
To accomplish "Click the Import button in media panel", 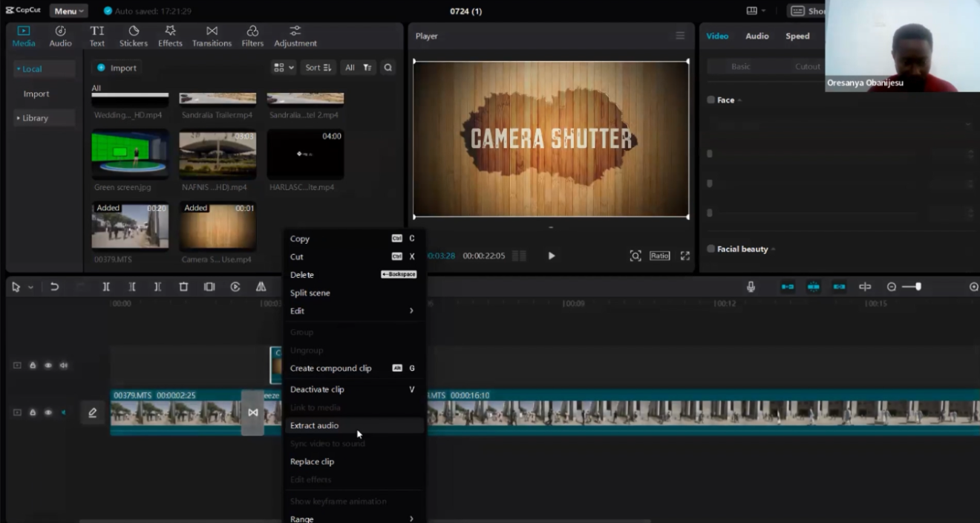I will [117, 68].
